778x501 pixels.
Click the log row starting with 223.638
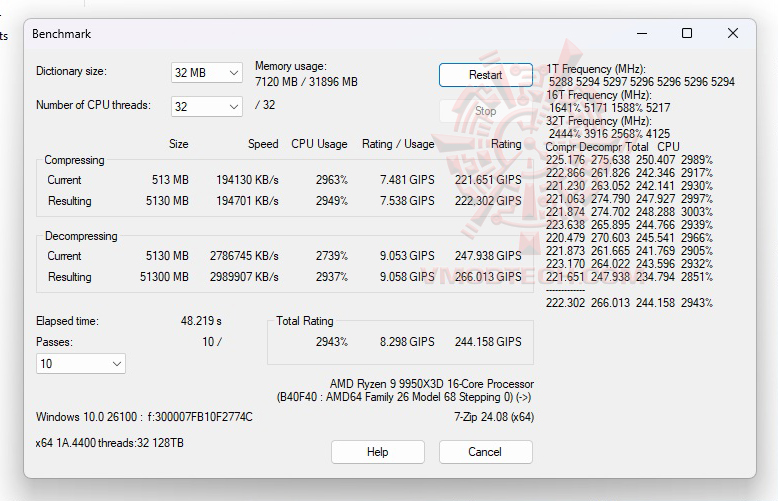(x=629, y=225)
